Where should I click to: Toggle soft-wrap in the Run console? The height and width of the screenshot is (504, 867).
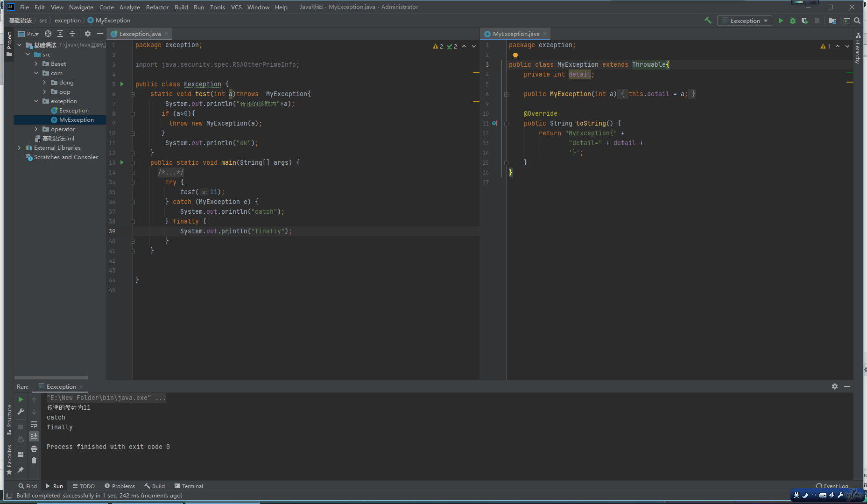[x=34, y=424]
